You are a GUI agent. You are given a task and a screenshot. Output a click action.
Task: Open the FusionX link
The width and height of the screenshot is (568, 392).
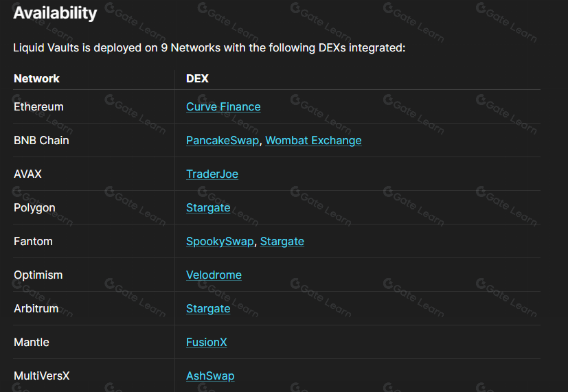(x=207, y=343)
